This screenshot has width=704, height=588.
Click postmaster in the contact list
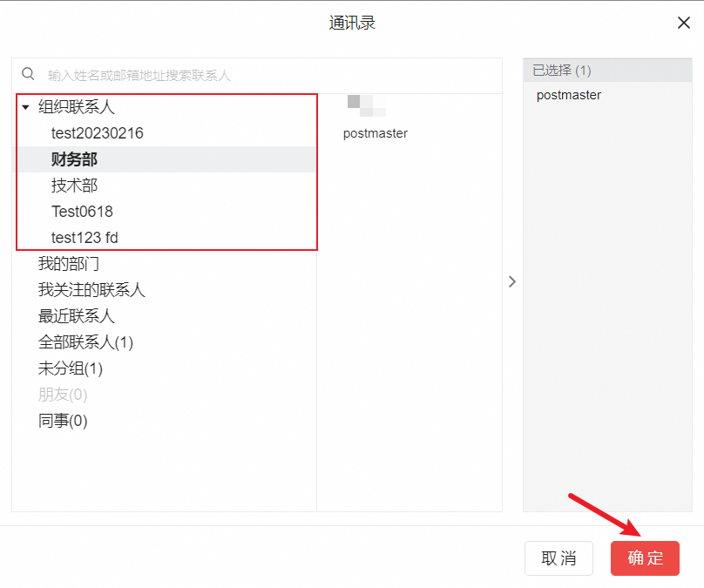[x=376, y=133]
